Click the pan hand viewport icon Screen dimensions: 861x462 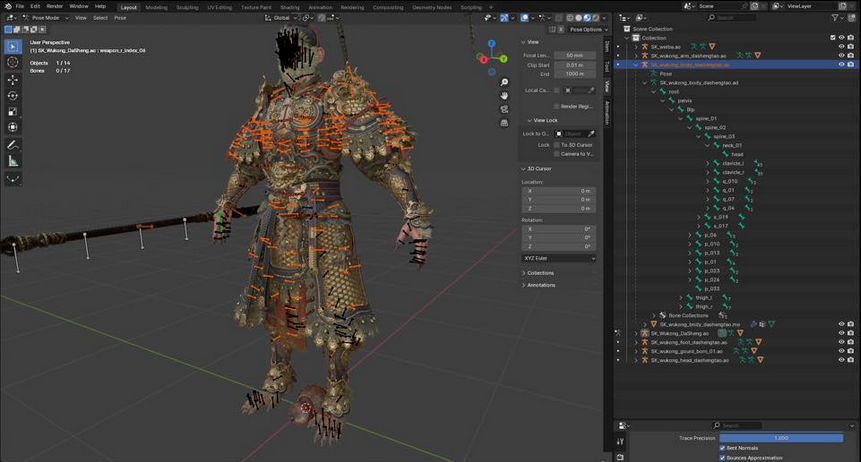[x=505, y=97]
